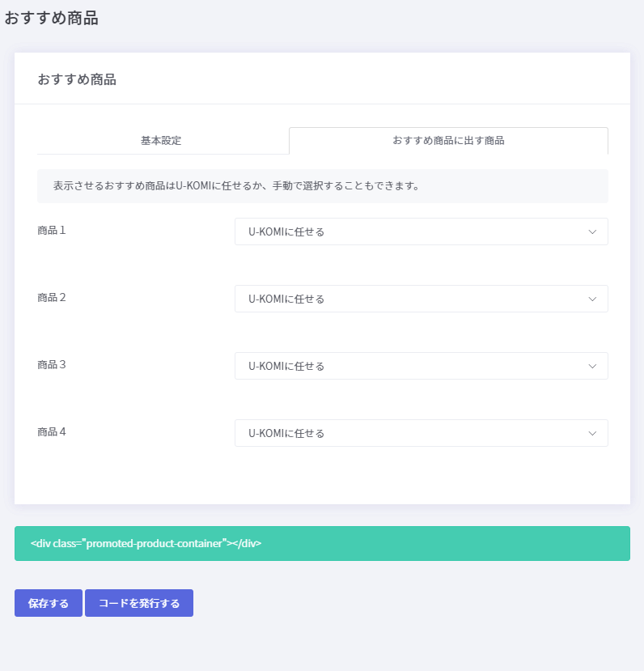Click the おすすめ商品 card header title
Image resolution: width=644 pixels, height=671 pixels.
pyautogui.click(x=77, y=79)
